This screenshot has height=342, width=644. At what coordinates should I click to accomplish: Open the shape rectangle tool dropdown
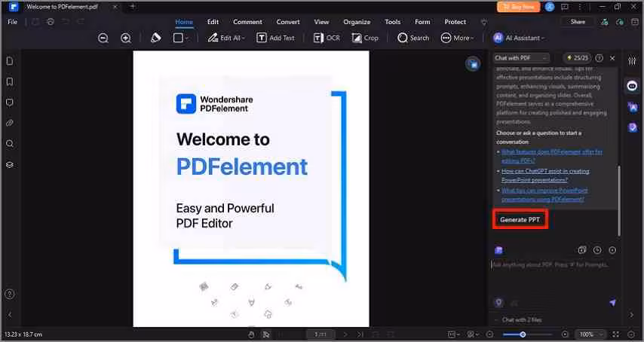(181, 38)
